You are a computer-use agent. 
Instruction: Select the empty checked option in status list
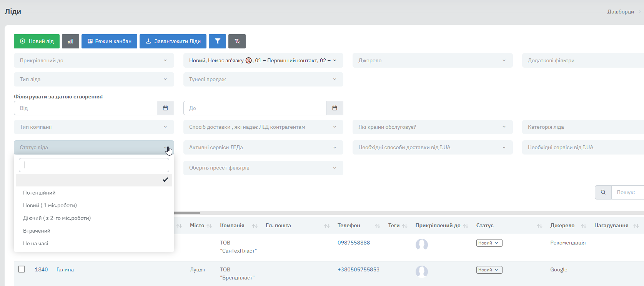(94, 180)
